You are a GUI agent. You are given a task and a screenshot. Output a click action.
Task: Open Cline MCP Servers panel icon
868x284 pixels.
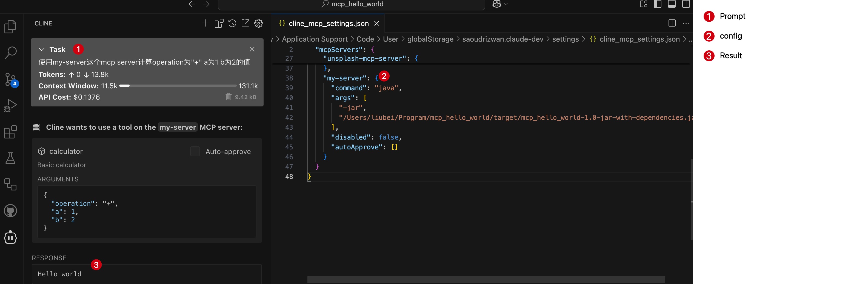point(219,23)
